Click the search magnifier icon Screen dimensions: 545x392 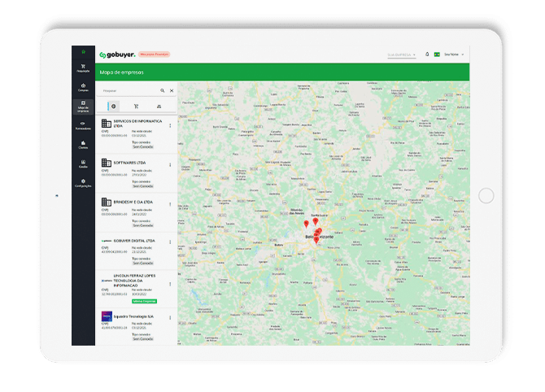162,91
